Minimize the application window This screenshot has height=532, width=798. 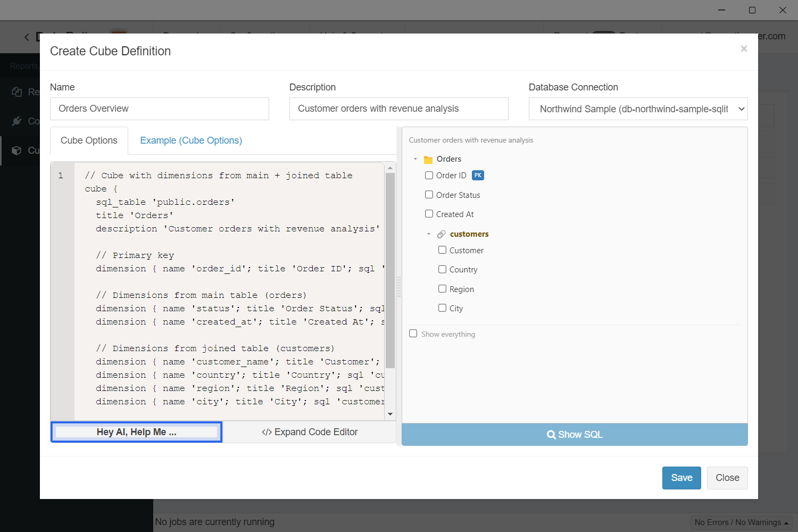[x=722, y=10]
